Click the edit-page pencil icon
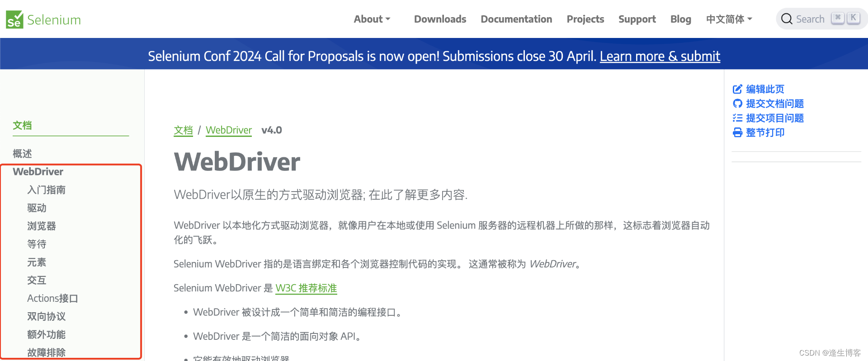 pyautogui.click(x=737, y=89)
